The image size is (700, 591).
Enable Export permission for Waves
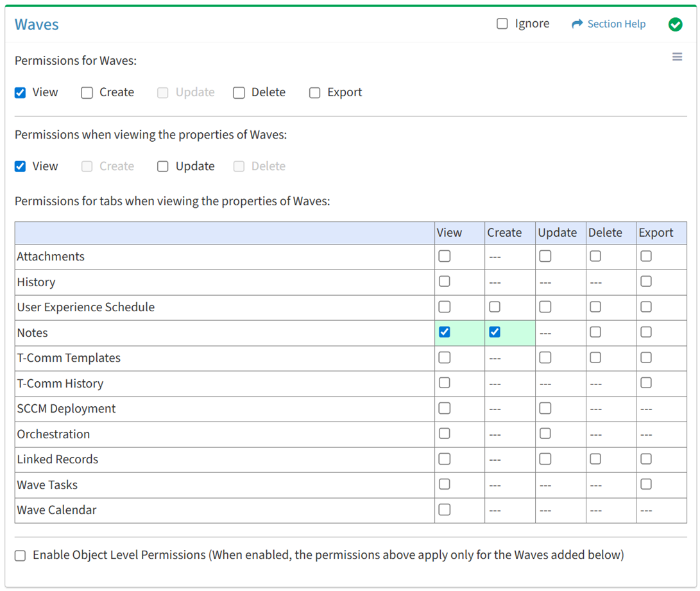pyautogui.click(x=315, y=92)
